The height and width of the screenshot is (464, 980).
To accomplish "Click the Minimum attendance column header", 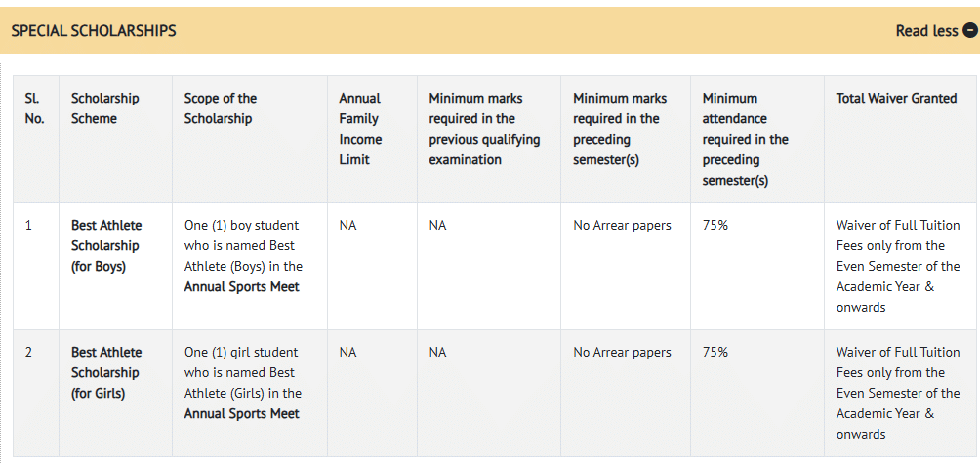I will pyautogui.click(x=745, y=139).
